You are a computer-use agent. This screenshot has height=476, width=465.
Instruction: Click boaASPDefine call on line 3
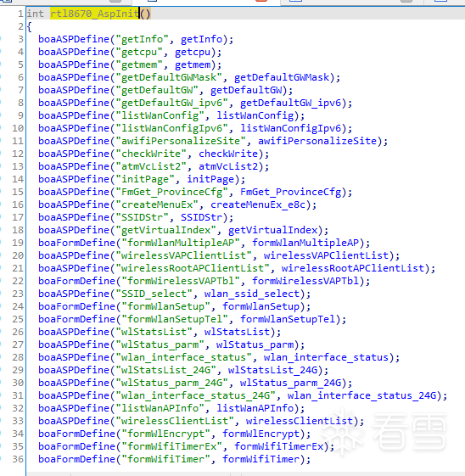coord(74,39)
